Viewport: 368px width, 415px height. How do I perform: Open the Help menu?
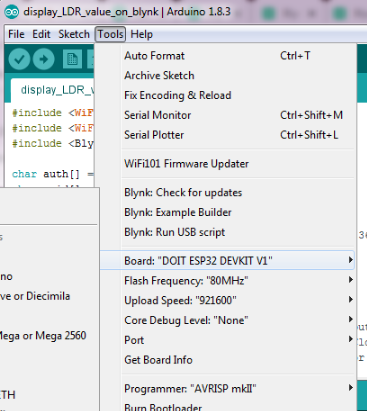[142, 34]
